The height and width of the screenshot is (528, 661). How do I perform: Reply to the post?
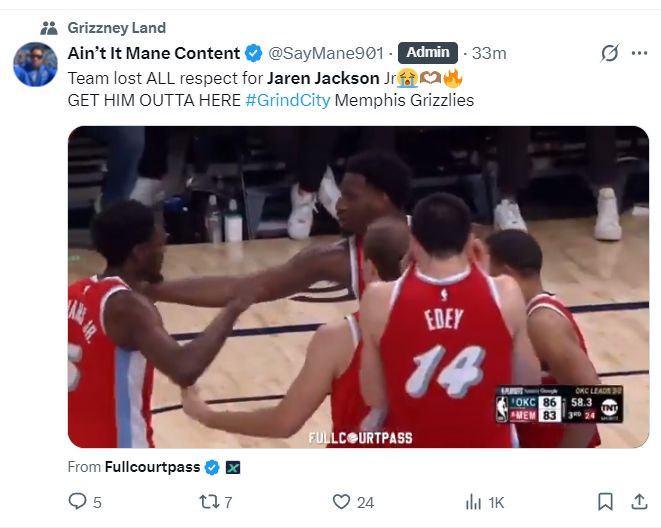click(x=78, y=502)
